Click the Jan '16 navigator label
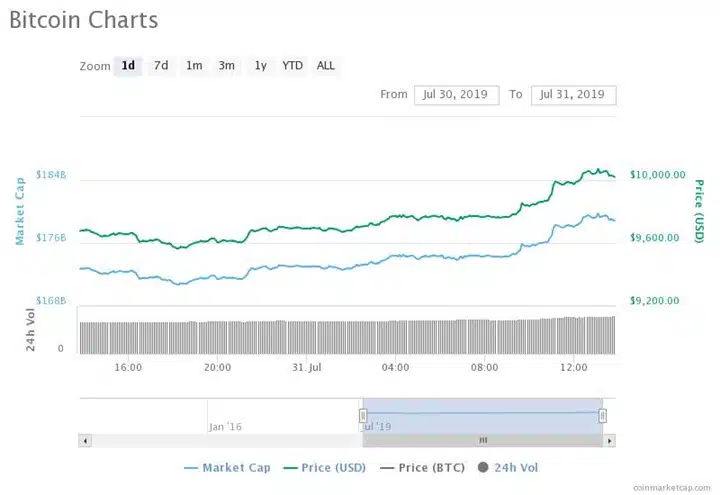This screenshot has height=495, width=720. (x=225, y=427)
